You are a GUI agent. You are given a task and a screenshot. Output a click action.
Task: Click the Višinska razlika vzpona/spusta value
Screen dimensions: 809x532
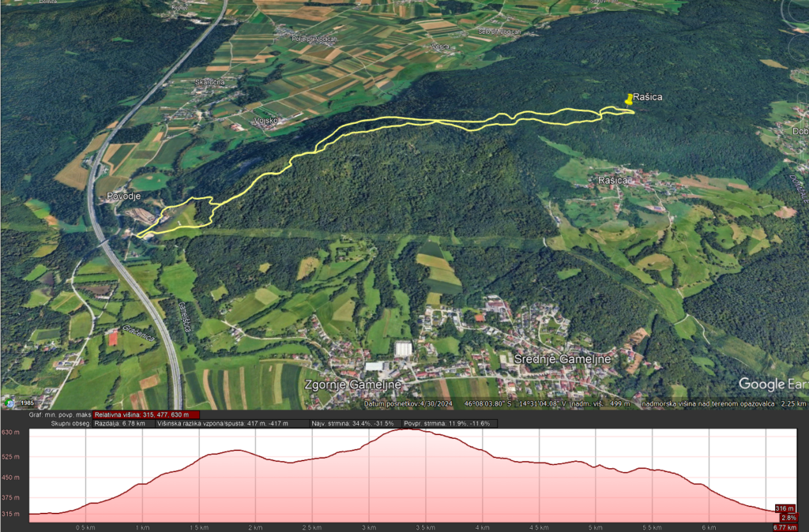[222, 423]
